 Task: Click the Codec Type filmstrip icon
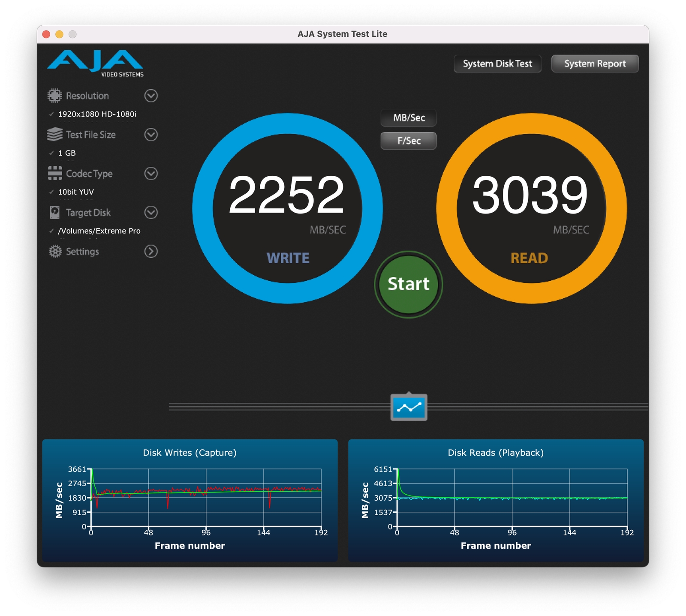click(x=55, y=173)
